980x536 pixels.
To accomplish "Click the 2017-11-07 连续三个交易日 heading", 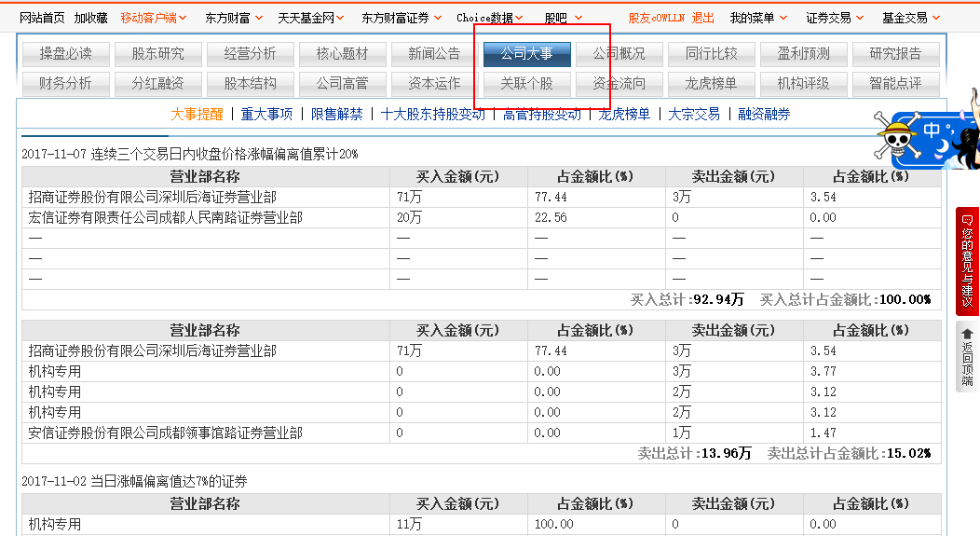I will pos(190,155).
